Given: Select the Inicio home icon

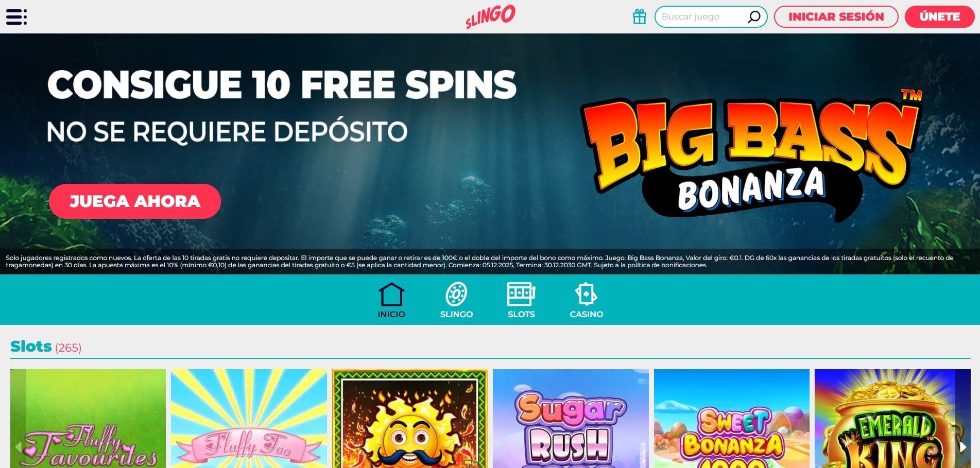Looking at the screenshot, I should pos(391,294).
